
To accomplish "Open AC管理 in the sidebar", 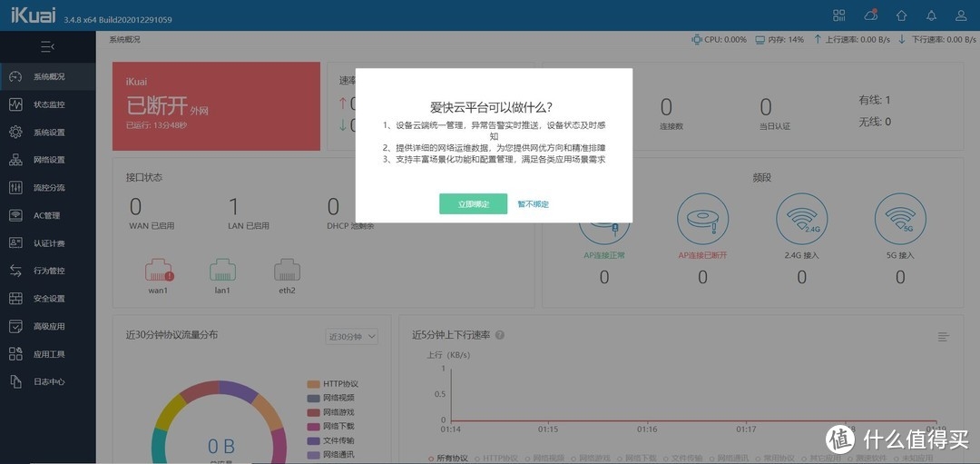I will tap(48, 216).
